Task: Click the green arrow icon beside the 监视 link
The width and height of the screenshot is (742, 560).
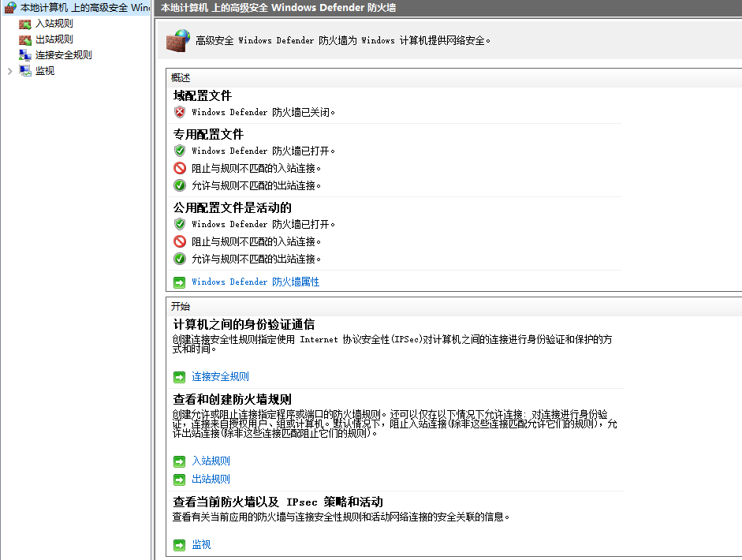Action: 179,545
